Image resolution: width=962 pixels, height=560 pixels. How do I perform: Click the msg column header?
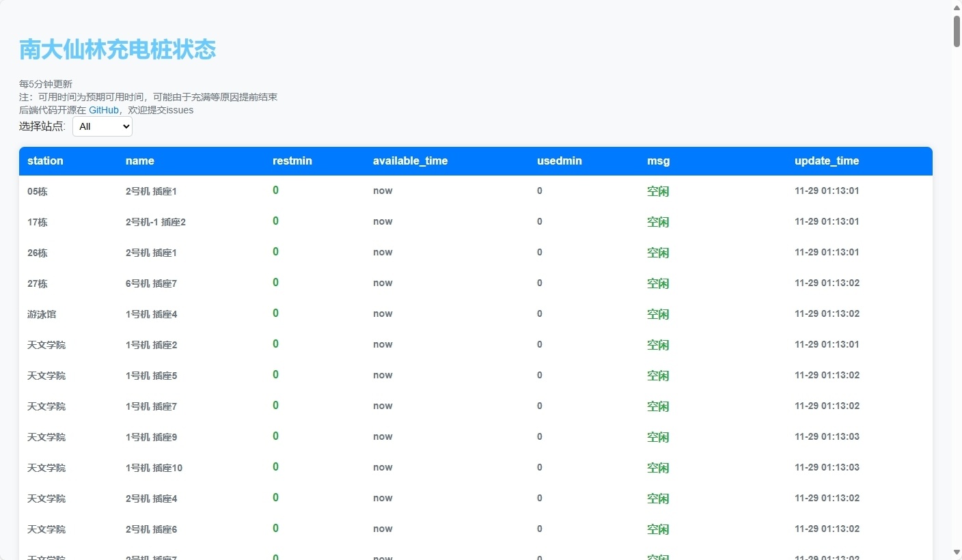658,161
